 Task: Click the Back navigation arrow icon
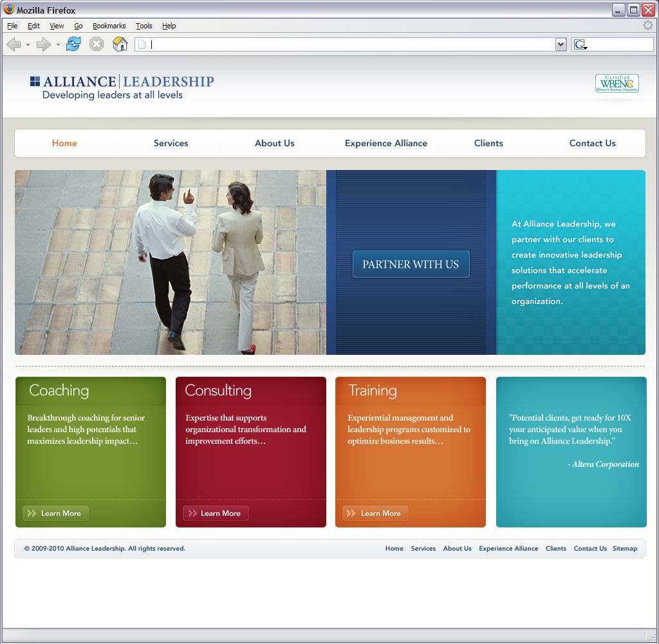14,44
